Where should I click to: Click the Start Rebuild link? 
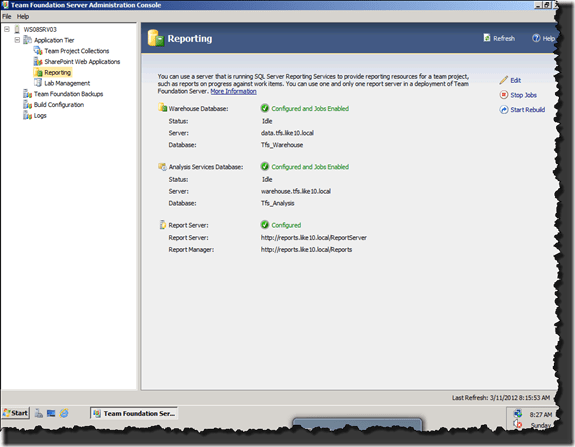[528, 110]
